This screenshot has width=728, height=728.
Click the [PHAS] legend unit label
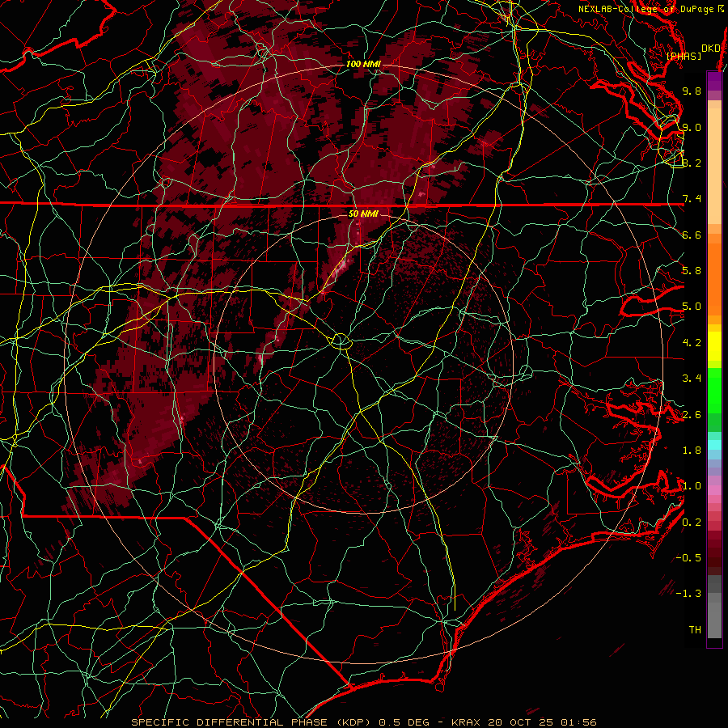click(684, 56)
